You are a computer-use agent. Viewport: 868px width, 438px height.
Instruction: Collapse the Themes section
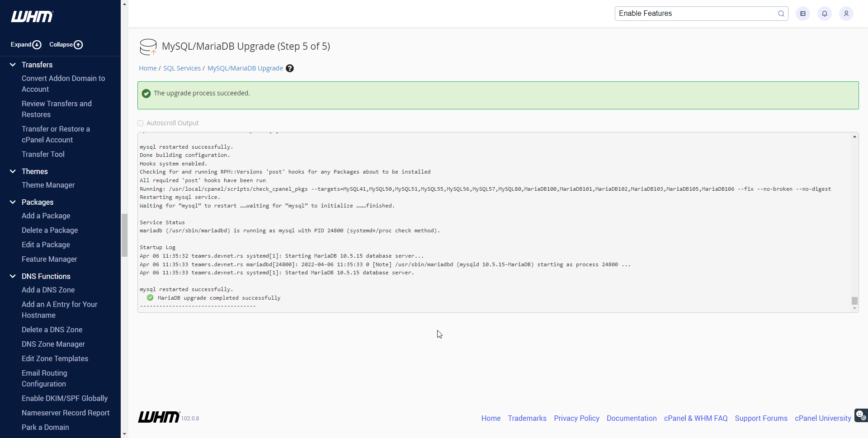click(13, 171)
